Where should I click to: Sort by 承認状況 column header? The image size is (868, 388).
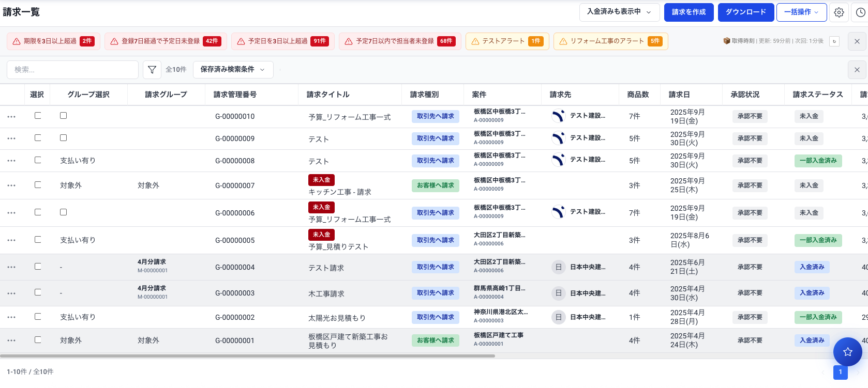[x=745, y=95]
